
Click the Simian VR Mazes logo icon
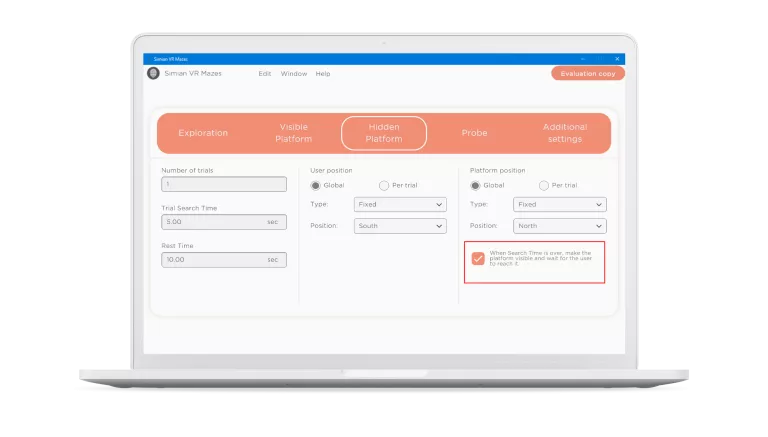pos(153,73)
